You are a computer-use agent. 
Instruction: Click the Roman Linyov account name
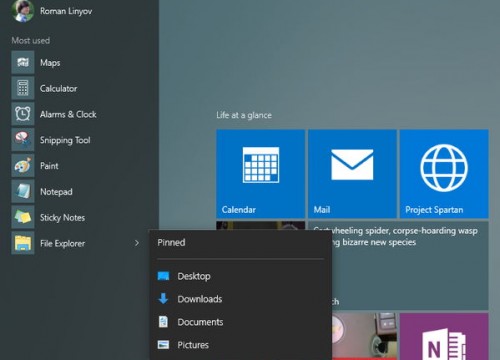[66, 11]
